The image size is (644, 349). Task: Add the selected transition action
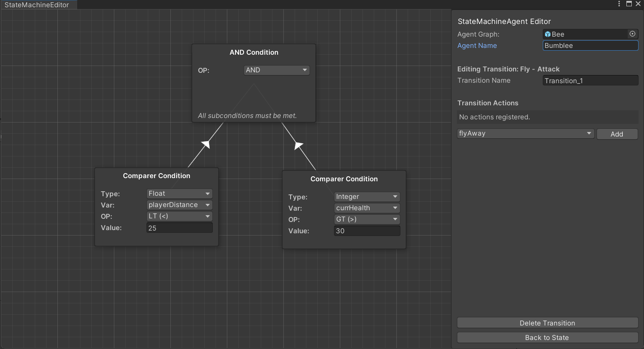click(617, 134)
